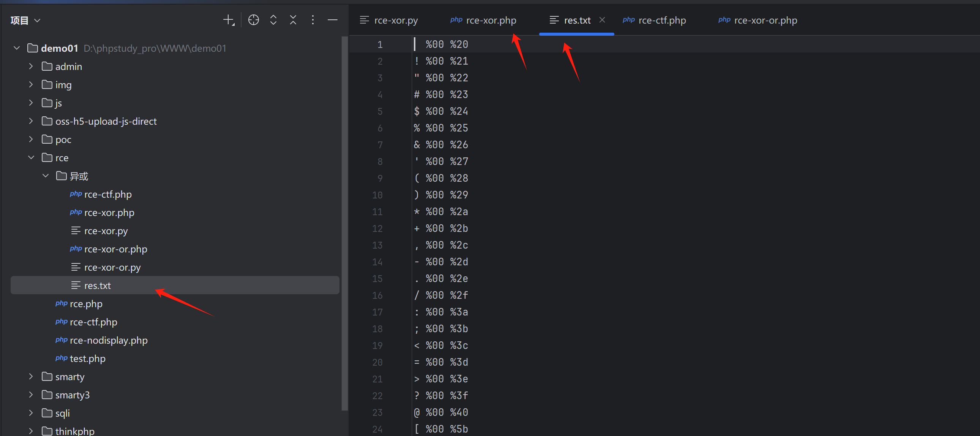Switch to the rce-ctf.php editor tab

click(661, 20)
